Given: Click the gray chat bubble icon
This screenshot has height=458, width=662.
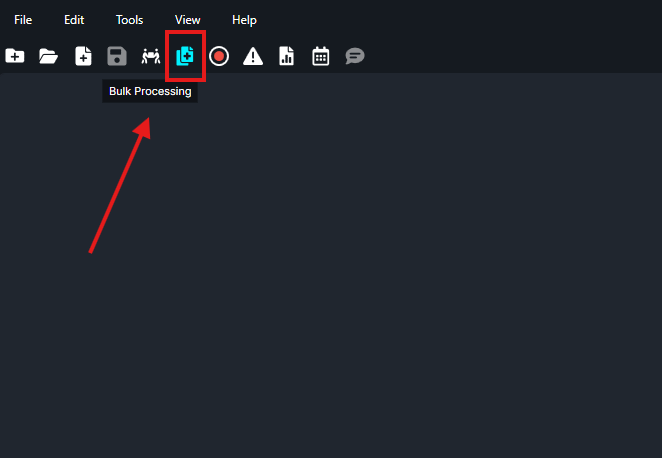Looking at the screenshot, I should coord(354,56).
